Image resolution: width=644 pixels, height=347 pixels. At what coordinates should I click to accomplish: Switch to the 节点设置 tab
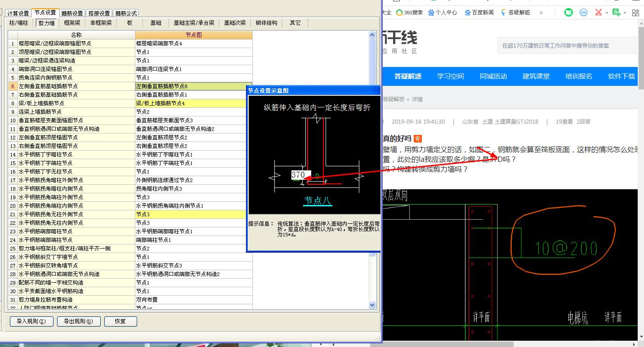(45, 13)
